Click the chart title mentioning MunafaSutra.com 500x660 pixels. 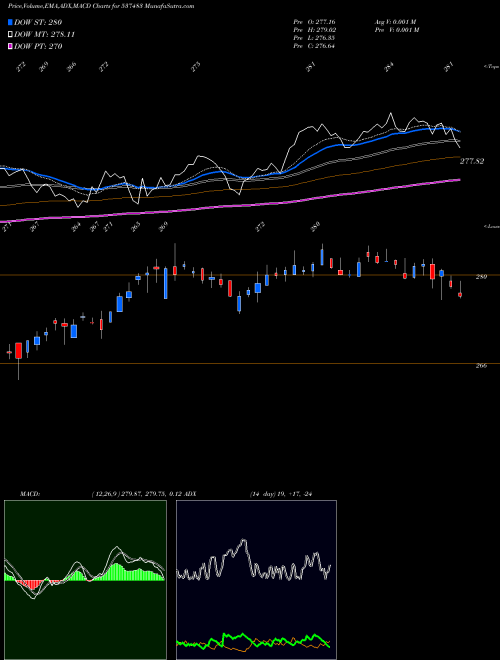pyautogui.click(x=101, y=6)
